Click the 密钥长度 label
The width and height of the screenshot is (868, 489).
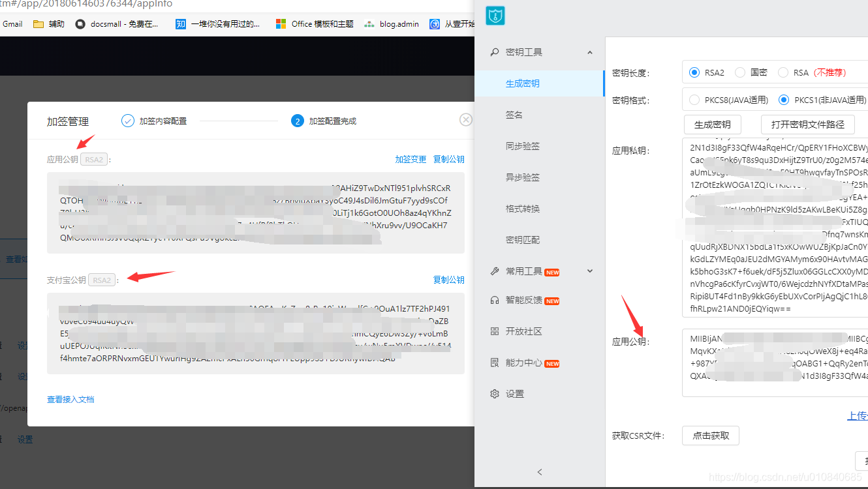631,73
